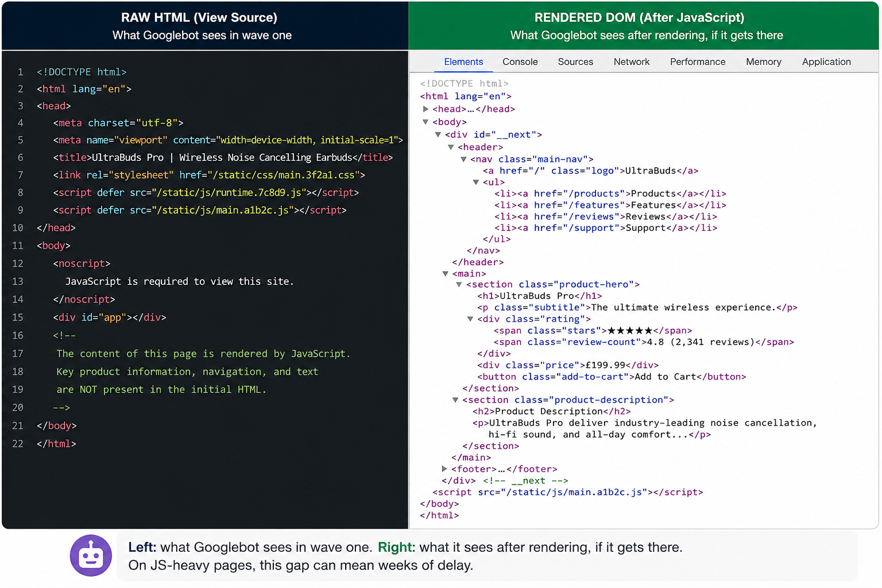Screen dimensions: 882x588
Task: Select the /support list item line
Action: (x=605, y=228)
